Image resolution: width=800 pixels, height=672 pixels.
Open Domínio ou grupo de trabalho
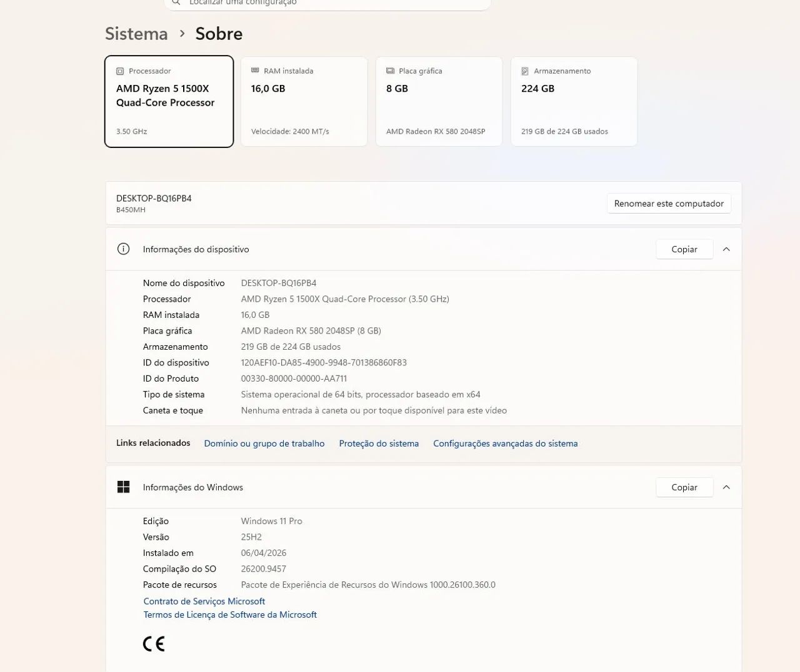click(x=264, y=443)
